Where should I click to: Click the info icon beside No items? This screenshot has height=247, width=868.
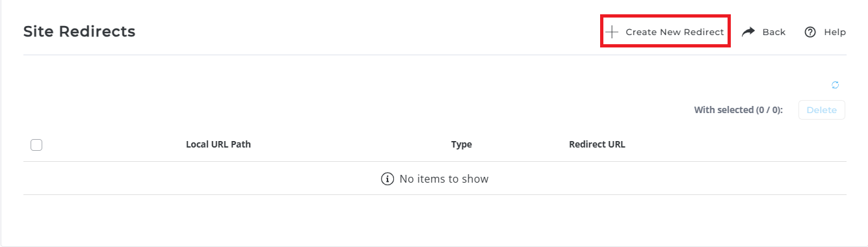pos(388,179)
